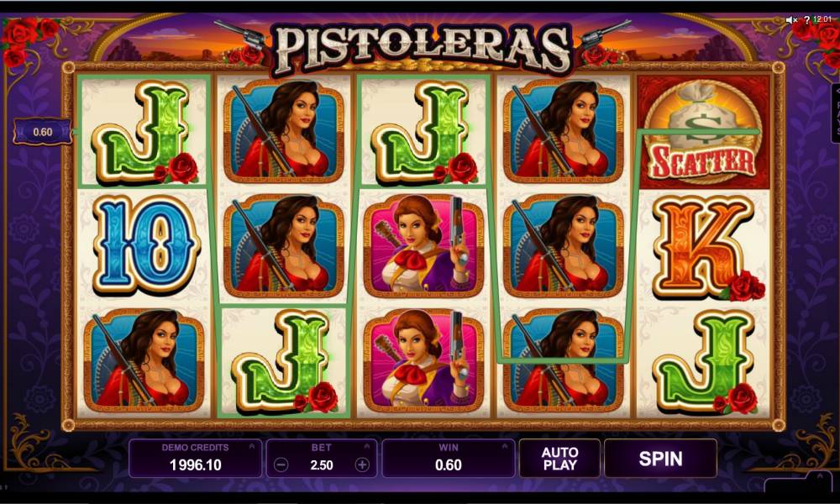Click the top-left green J symbol
Viewport: 840px width, 504px height.
click(144, 131)
